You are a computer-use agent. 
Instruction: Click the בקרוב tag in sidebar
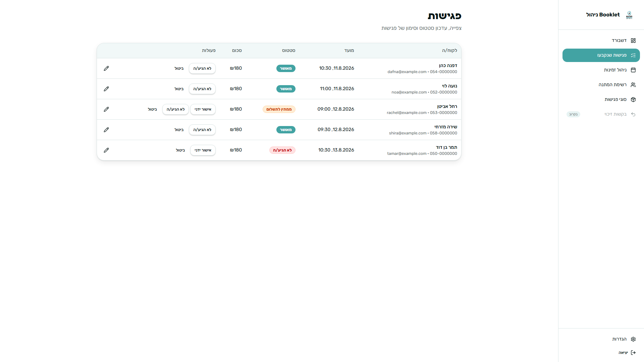573,114
